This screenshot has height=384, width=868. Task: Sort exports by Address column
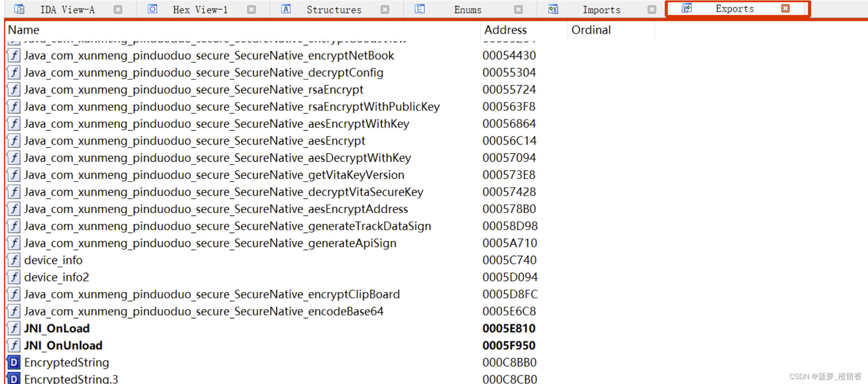coord(524,30)
